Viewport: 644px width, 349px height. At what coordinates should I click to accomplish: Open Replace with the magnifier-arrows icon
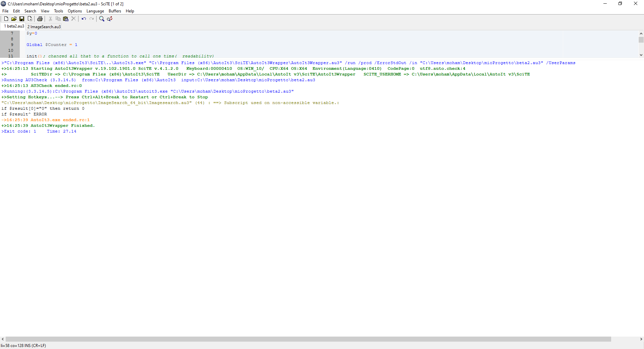click(x=110, y=19)
